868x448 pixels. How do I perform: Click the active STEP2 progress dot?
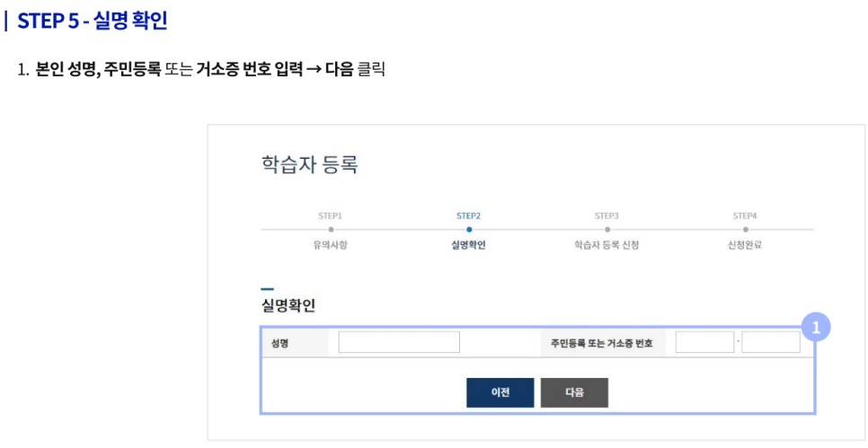469,230
